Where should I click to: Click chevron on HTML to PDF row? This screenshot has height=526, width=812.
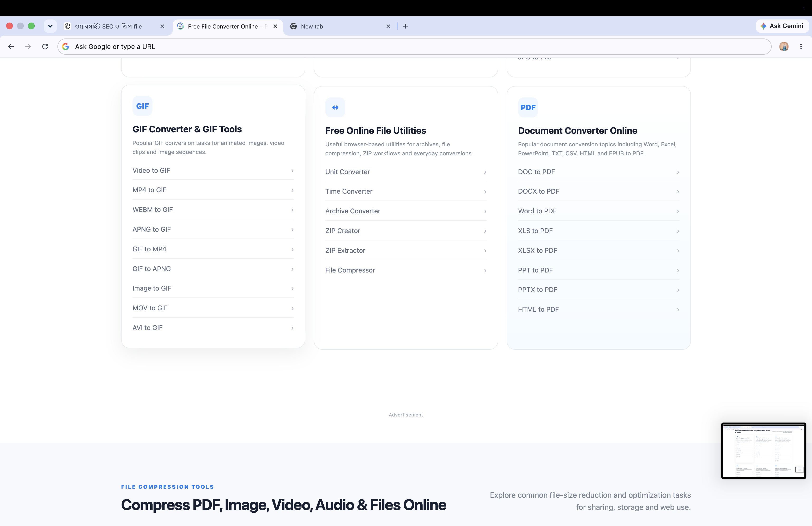(678, 310)
